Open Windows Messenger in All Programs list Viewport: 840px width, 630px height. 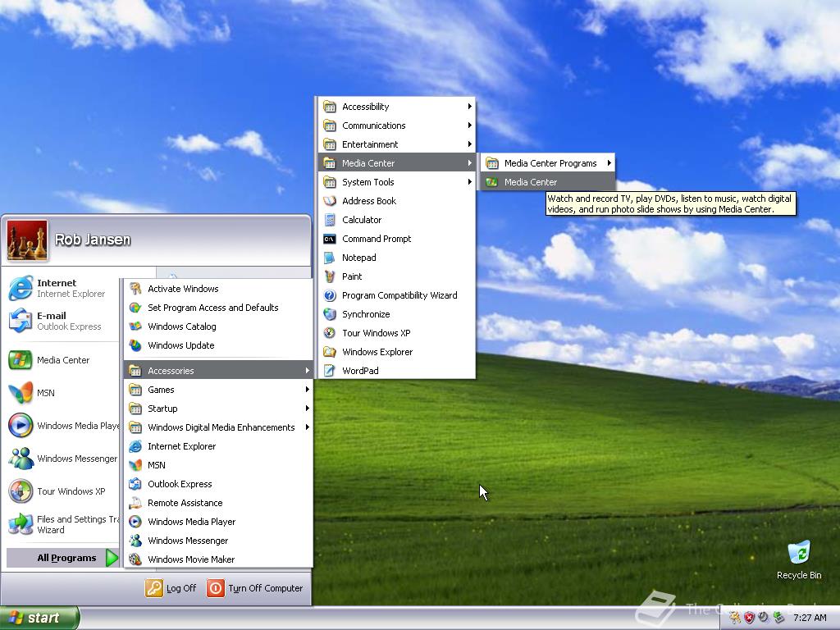pos(218,541)
